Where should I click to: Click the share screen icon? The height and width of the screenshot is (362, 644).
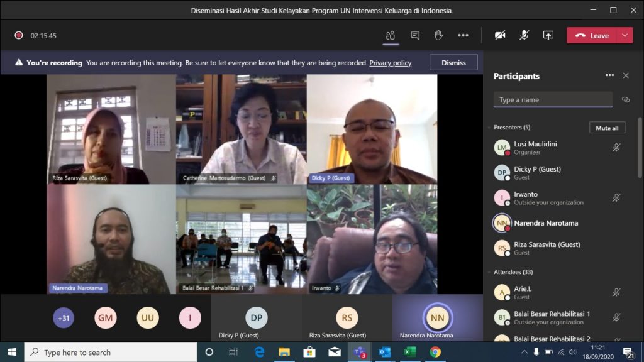tap(548, 36)
